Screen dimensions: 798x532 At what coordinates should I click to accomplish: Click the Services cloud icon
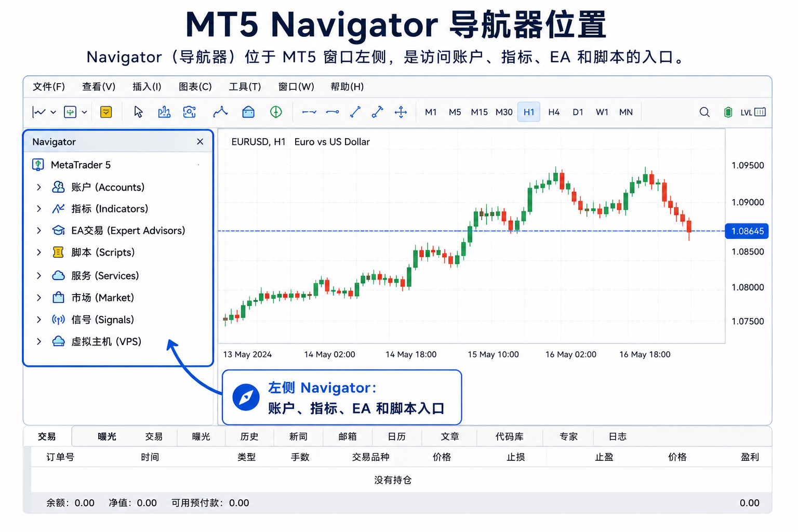(58, 276)
